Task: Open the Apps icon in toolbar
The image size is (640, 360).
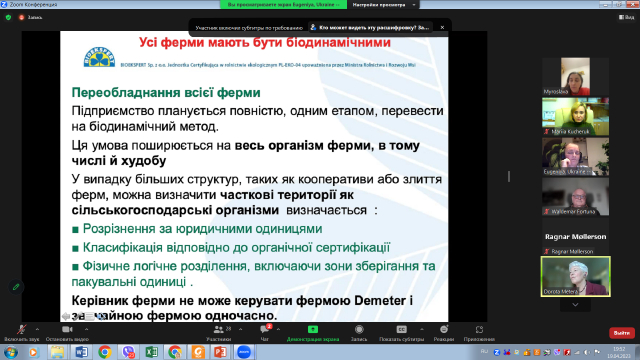Action: pyautogui.click(x=479, y=329)
